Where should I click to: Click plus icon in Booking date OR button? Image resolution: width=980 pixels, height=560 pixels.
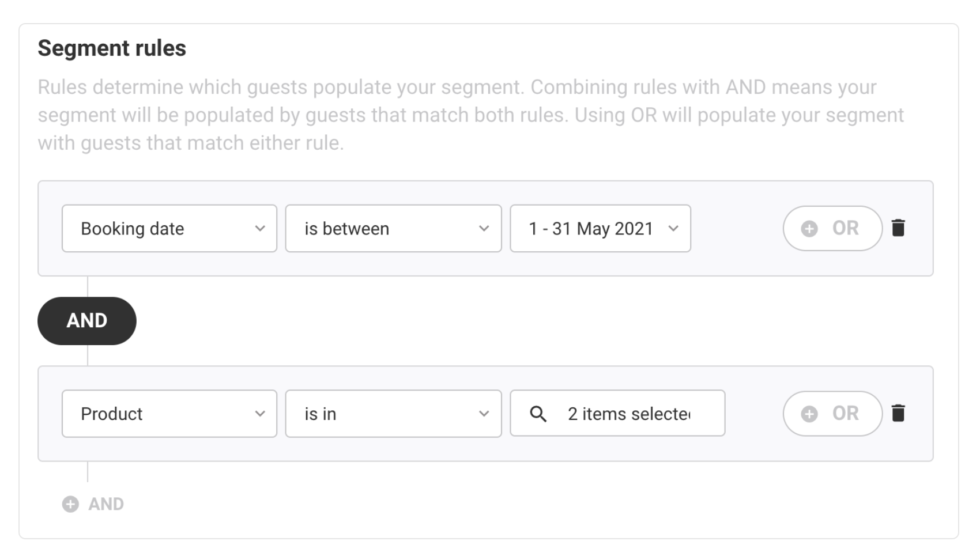coord(809,229)
